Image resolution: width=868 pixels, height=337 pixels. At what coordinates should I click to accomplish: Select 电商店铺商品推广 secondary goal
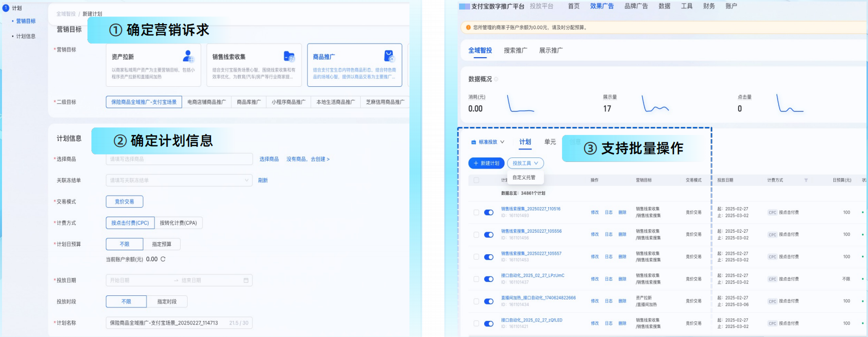point(207,102)
